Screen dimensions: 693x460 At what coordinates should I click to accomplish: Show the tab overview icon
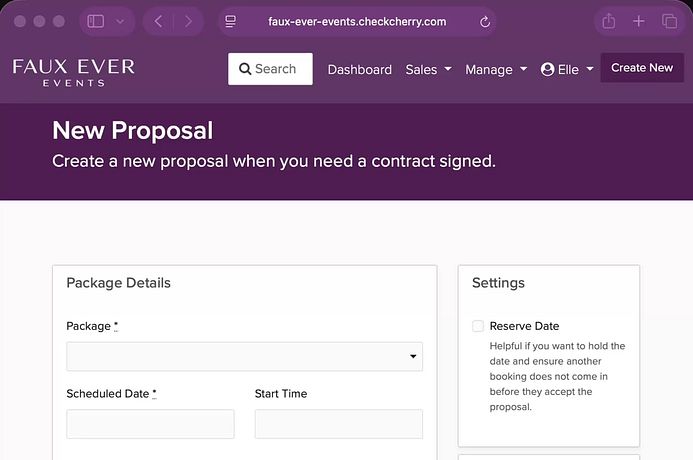(669, 21)
